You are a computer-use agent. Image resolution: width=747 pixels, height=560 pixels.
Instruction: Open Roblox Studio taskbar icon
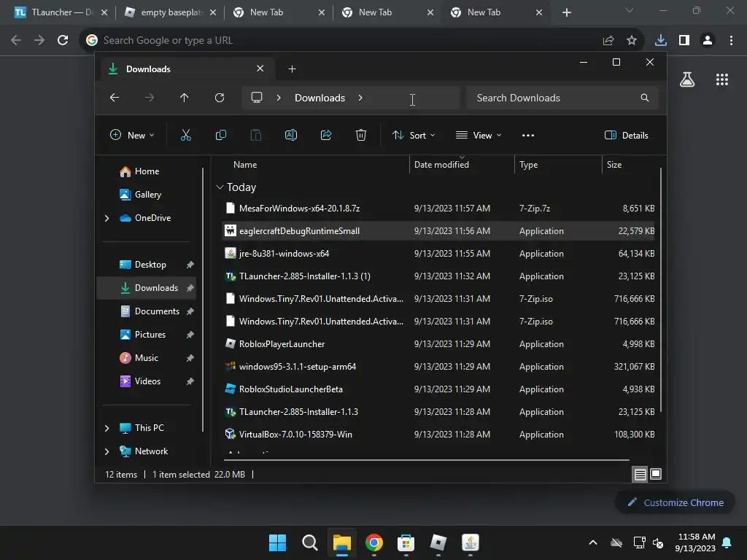coord(438,542)
